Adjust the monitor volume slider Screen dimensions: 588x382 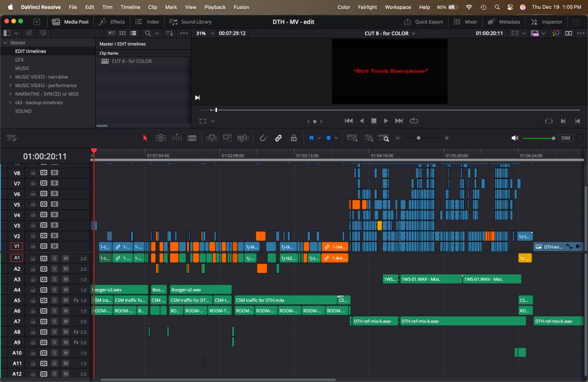tap(553, 138)
